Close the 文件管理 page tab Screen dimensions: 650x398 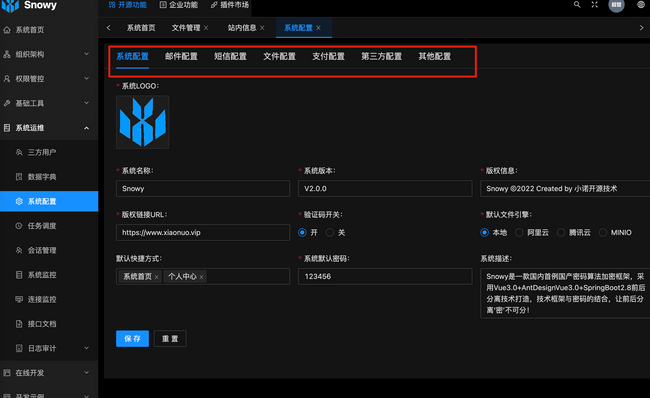coord(206,28)
